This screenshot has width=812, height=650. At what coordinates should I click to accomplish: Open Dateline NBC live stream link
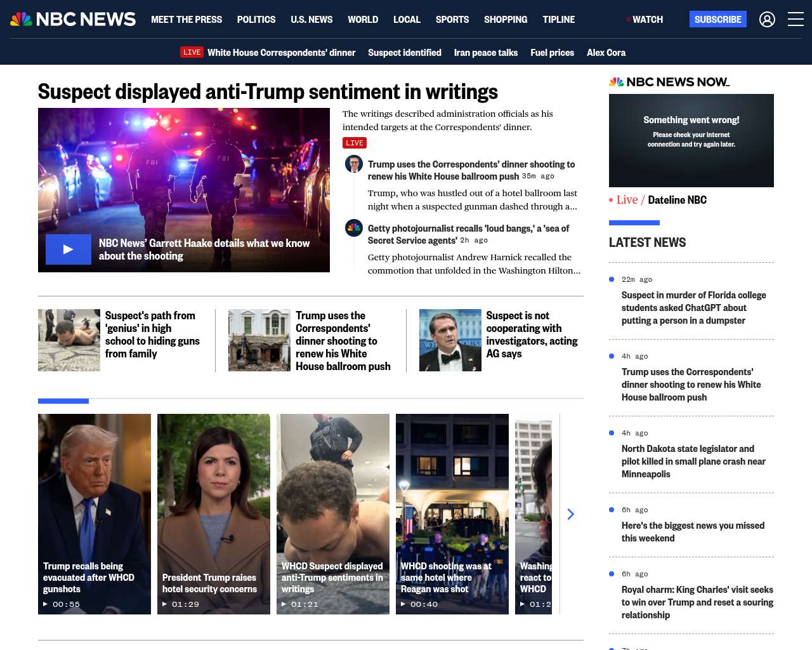pyautogui.click(x=677, y=200)
